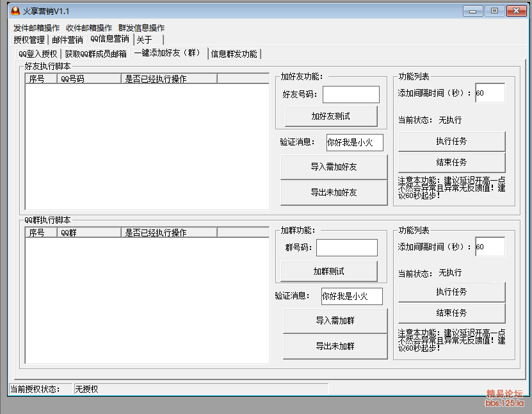The height and width of the screenshot is (414, 532).
Task: Click the 火享营销 flame app icon
Action: 15,11
